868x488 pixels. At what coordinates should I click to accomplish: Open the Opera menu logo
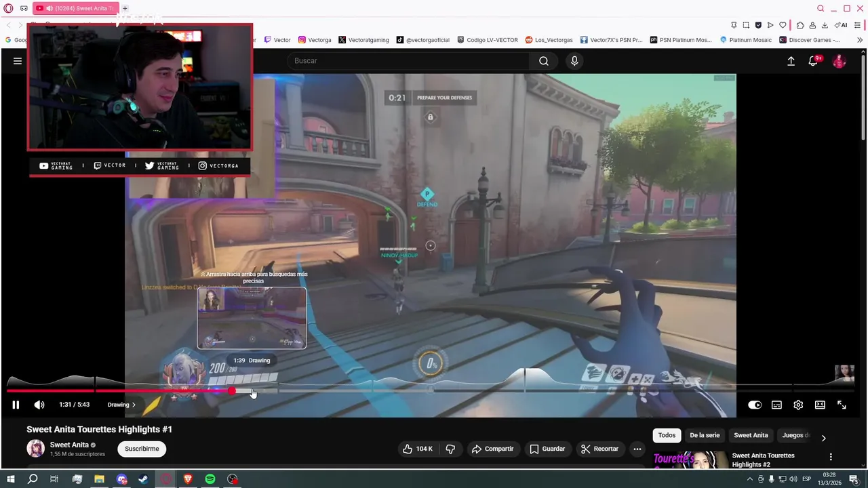tap(8, 8)
